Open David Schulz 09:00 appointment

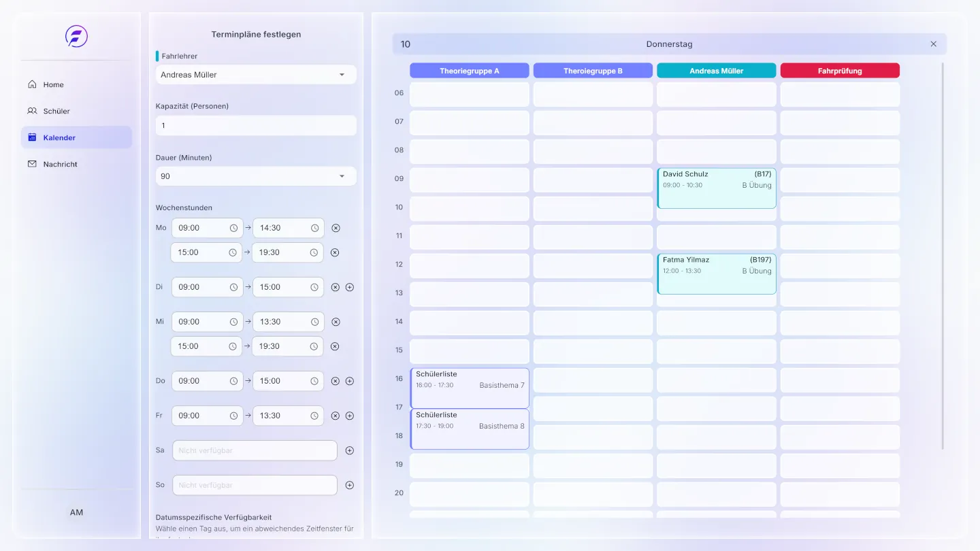pyautogui.click(x=717, y=188)
